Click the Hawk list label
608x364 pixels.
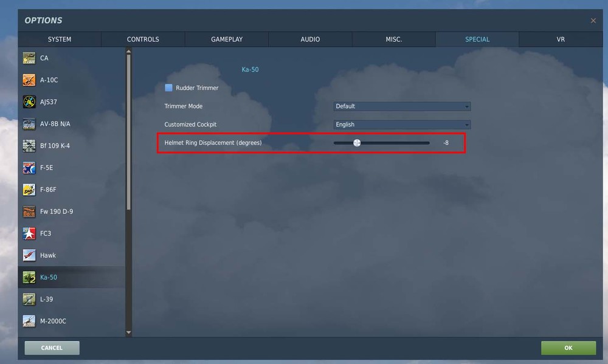click(48, 255)
